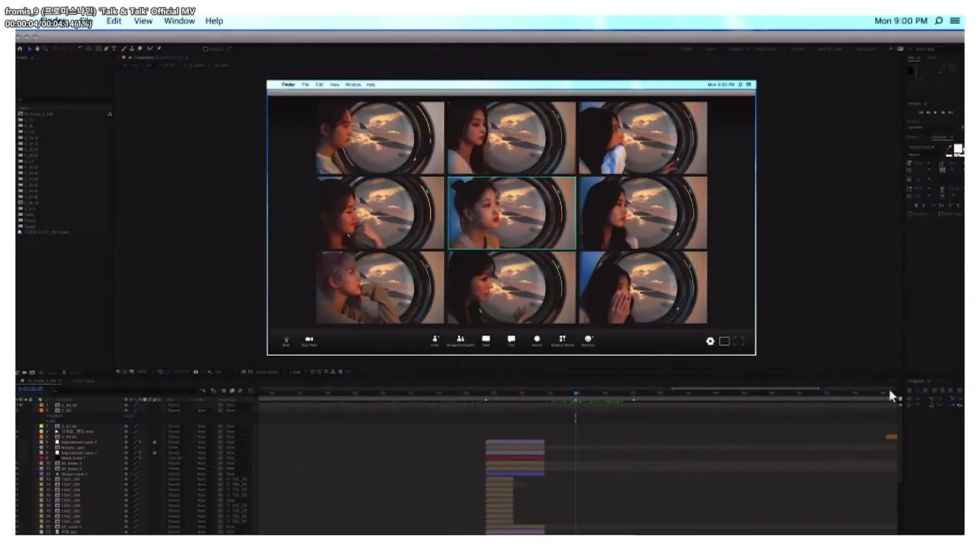This screenshot has width=980, height=551.
Task: Click the orange marker at timeline right edge
Action: point(891,437)
